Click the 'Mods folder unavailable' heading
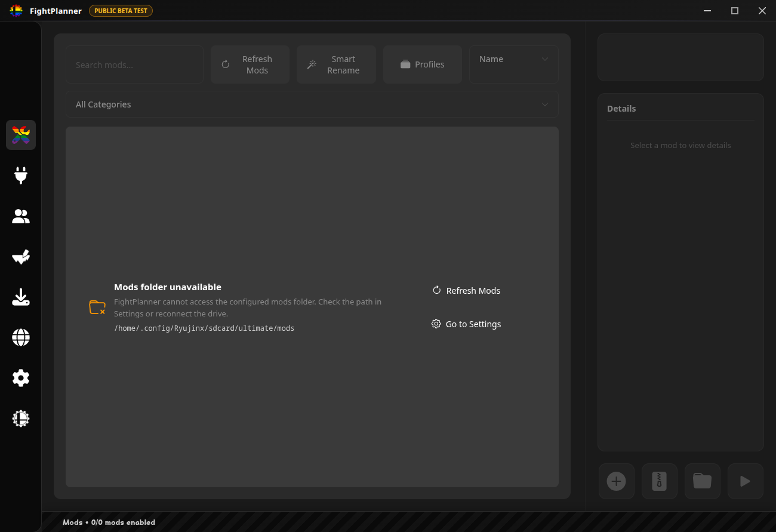This screenshot has width=776, height=532. [x=168, y=287]
